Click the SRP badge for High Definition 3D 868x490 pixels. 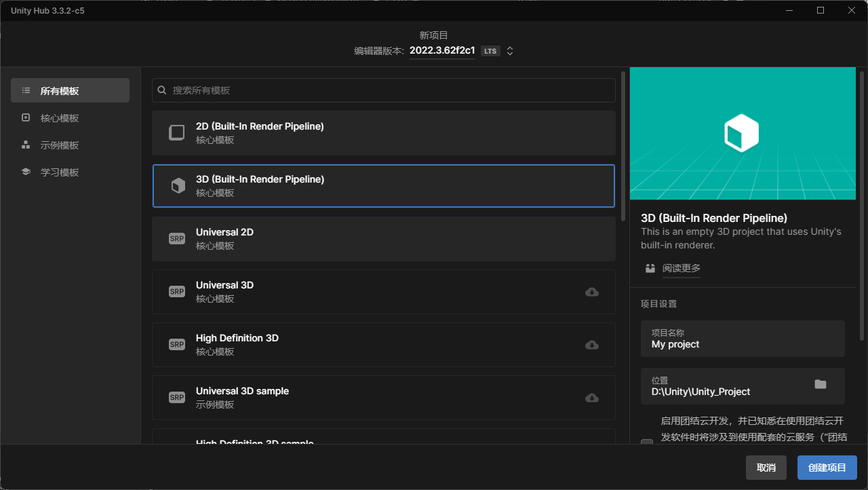coord(177,345)
